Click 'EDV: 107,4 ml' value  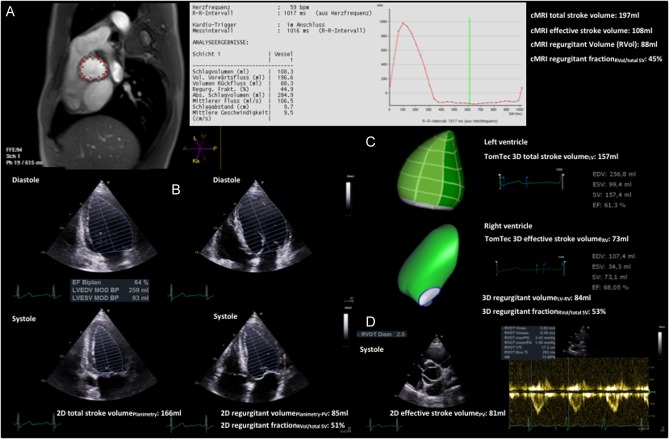point(613,256)
